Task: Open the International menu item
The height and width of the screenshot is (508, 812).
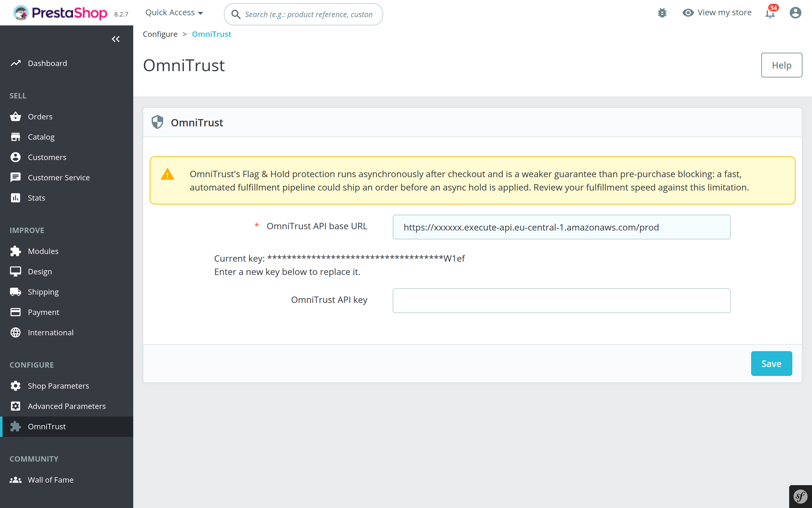Action: point(66,332)
